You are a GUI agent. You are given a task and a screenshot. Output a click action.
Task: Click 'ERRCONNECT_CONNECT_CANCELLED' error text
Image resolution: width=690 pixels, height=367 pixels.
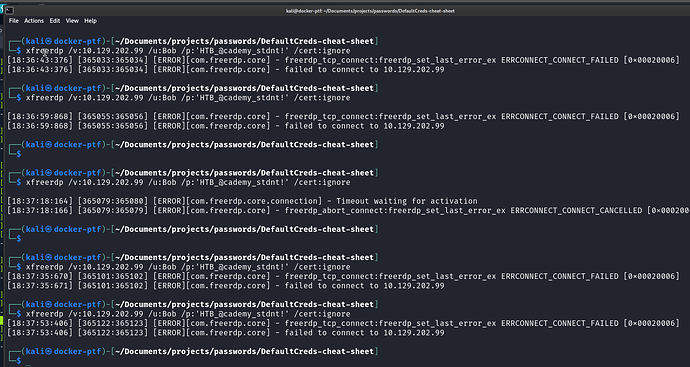point(576,211)
